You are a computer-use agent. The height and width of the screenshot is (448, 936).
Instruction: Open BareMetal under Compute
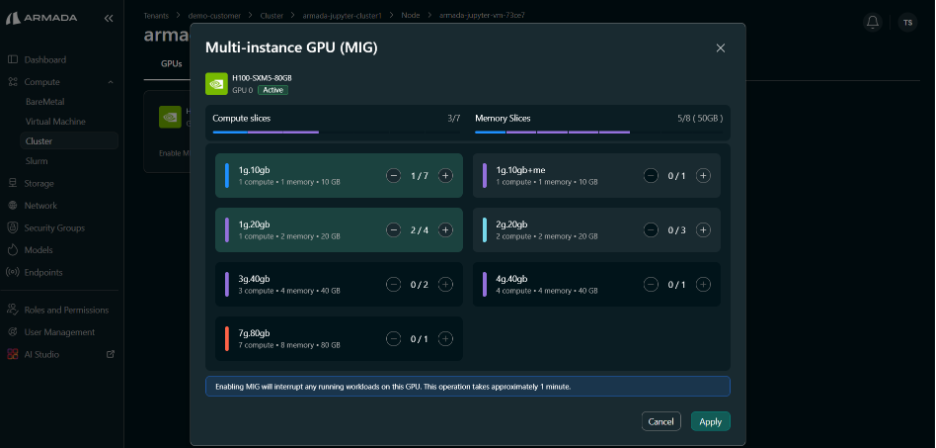45,102
